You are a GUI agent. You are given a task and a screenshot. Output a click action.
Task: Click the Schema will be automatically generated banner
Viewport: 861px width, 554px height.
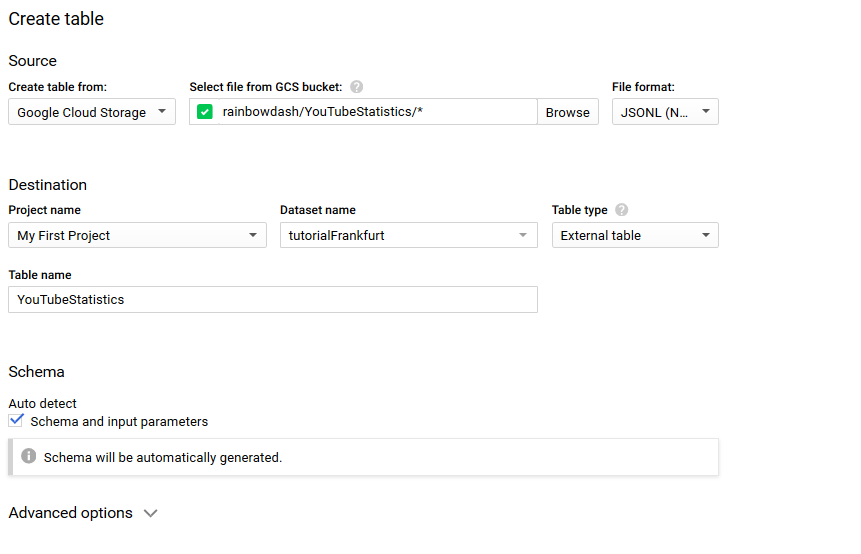[x=364, y=457]
